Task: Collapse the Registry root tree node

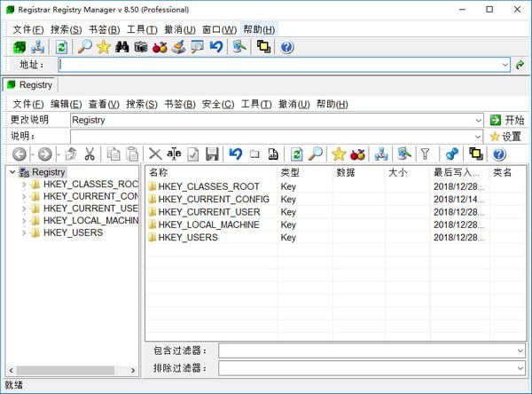Action: (12, 172)
